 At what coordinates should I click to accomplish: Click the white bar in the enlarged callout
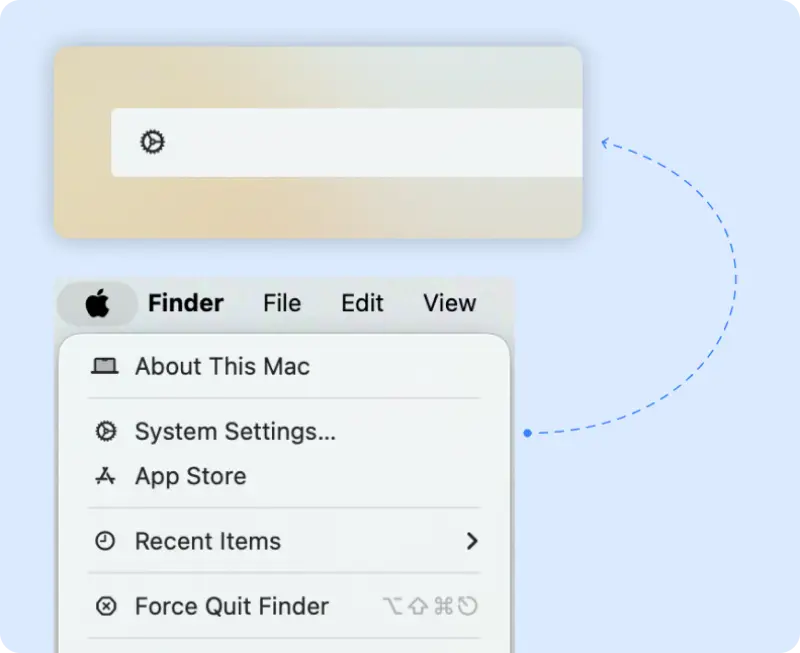pyautogui.click(x=347, y=142)
